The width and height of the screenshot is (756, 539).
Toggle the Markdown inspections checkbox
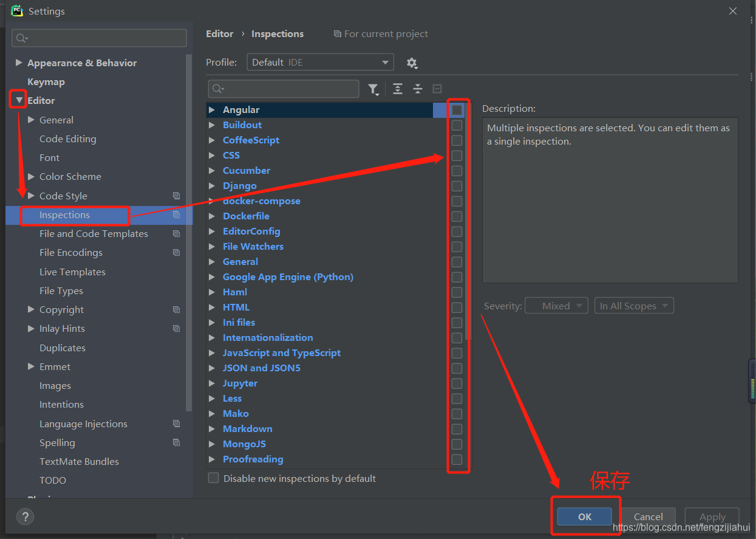[x=457, y=429]
